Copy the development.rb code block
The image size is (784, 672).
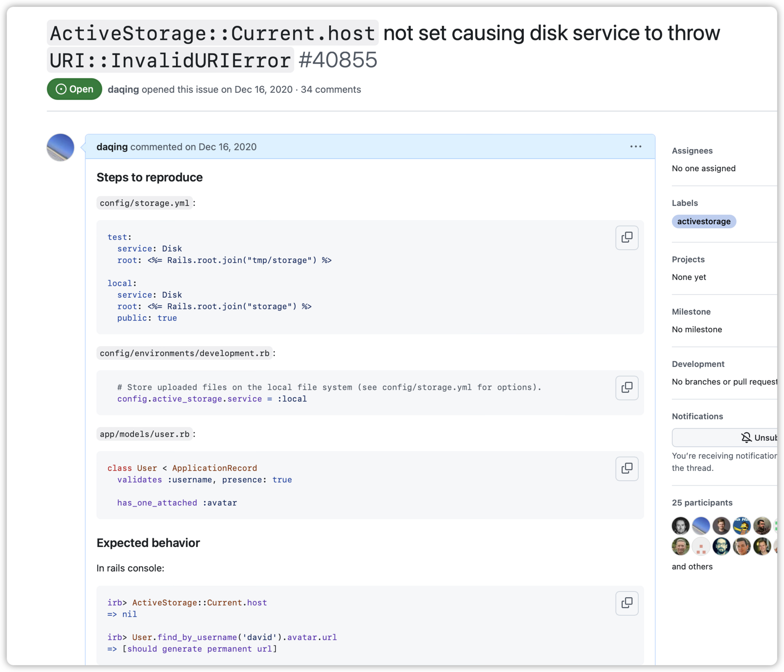pos(627,387)
